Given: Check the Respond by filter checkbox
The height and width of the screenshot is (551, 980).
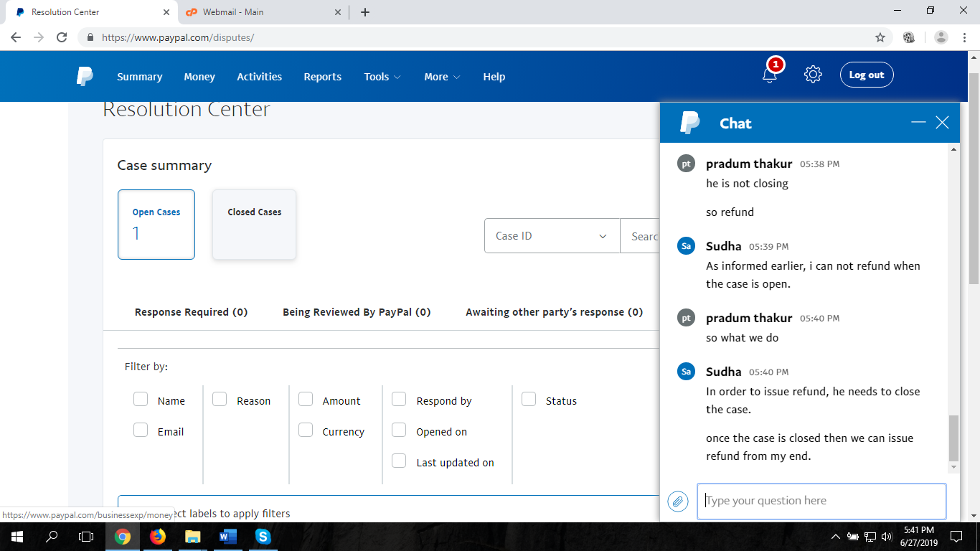Looking at the screenshot, I should pyautogui.click(x=399, y=400).
